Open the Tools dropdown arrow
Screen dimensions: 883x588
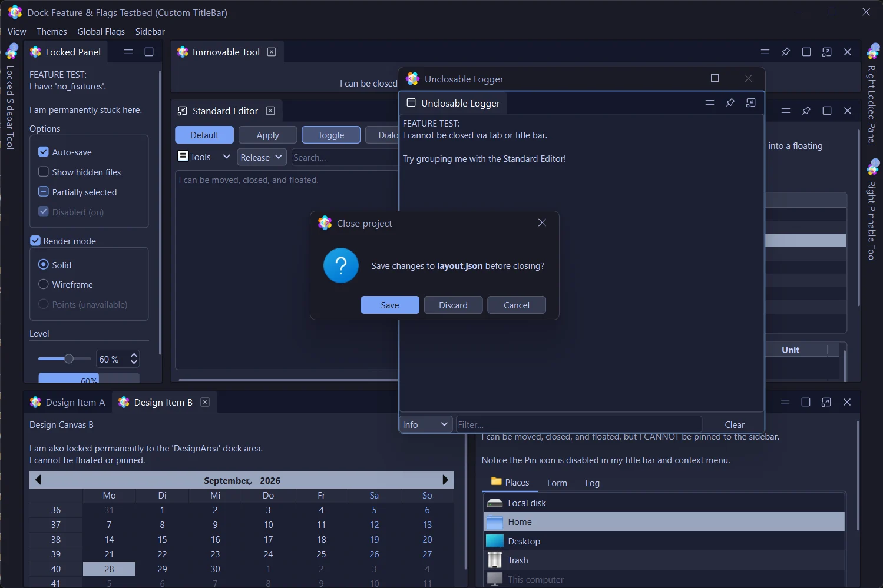226,157
